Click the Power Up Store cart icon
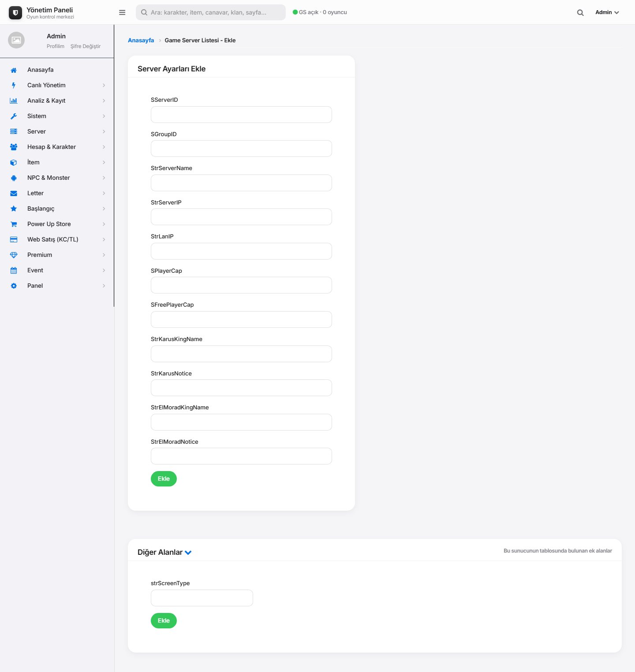 [14, 224]
